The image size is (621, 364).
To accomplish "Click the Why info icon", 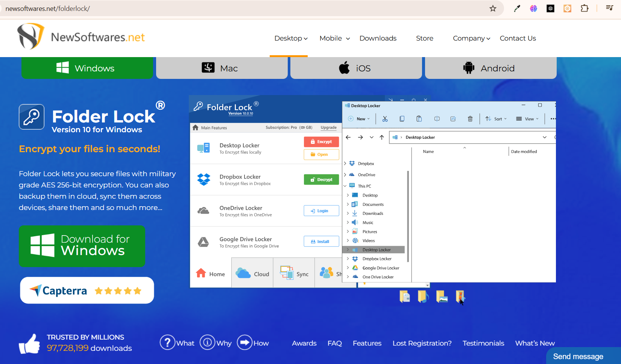I will pos(207,342).
